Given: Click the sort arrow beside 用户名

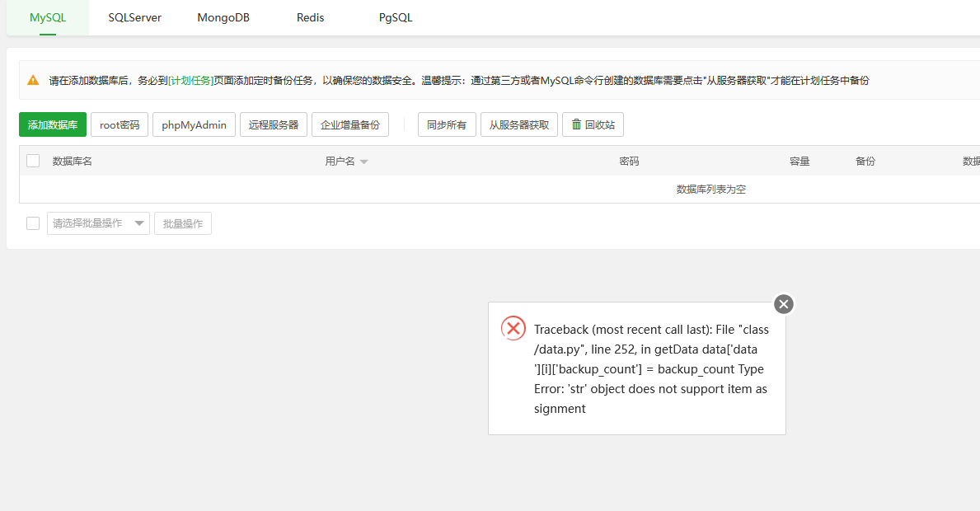Looking at the screenshot, I should click(x=363, y=162).
